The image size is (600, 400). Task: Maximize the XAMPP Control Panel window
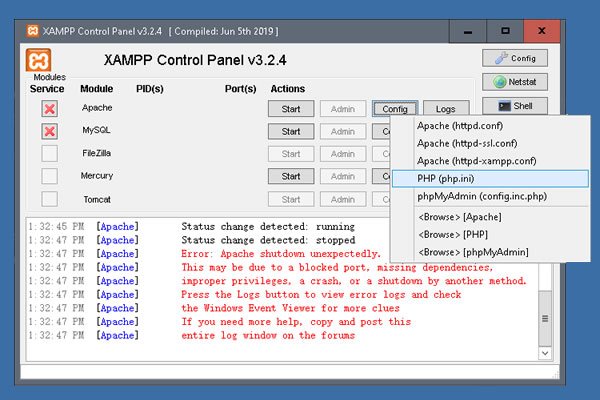(x=505, y=31)
